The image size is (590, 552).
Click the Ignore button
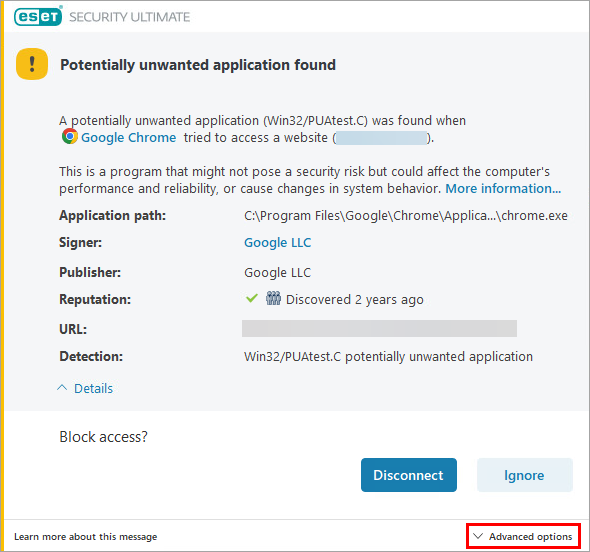pos(525,475)
